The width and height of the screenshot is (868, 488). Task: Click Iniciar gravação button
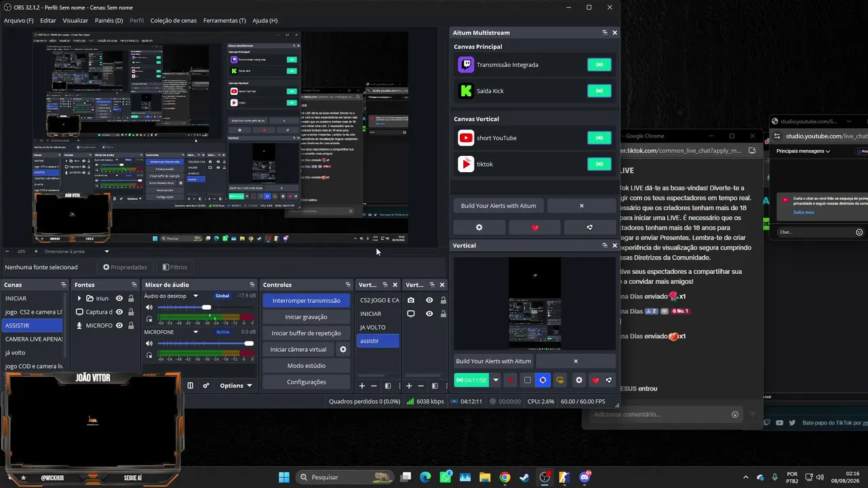tap(307, 317)
